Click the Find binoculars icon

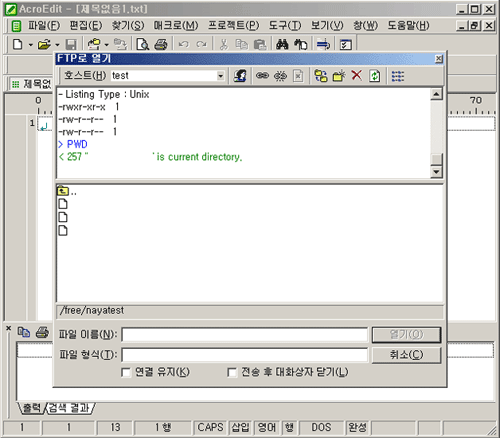282,44
